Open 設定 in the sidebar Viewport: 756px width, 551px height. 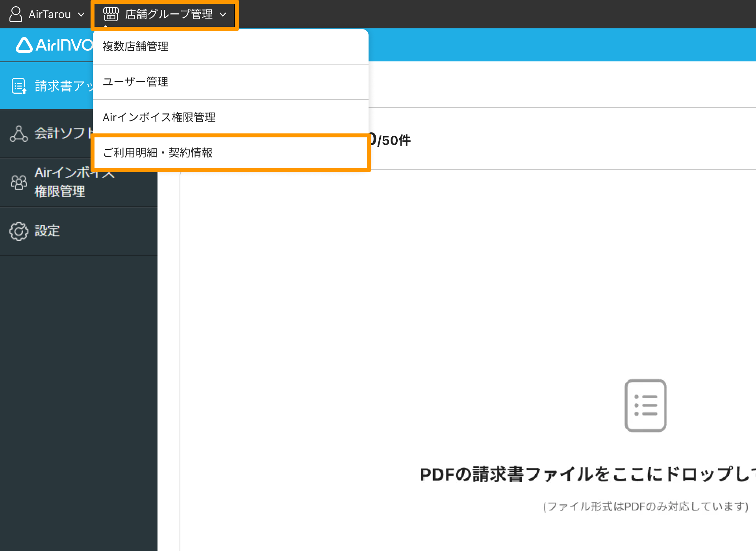[x=79, y=231]
